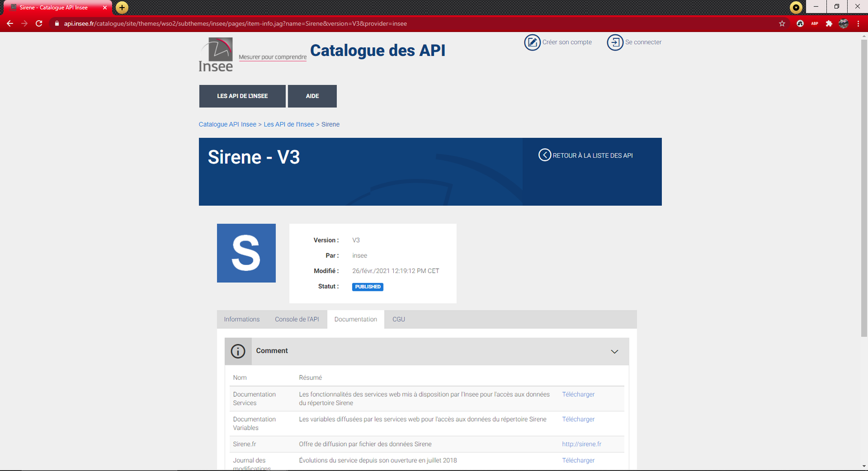Screen dimensions: 868x471
Task: Open LES API DE L'INSEE menu
Action: pos(242,96)
